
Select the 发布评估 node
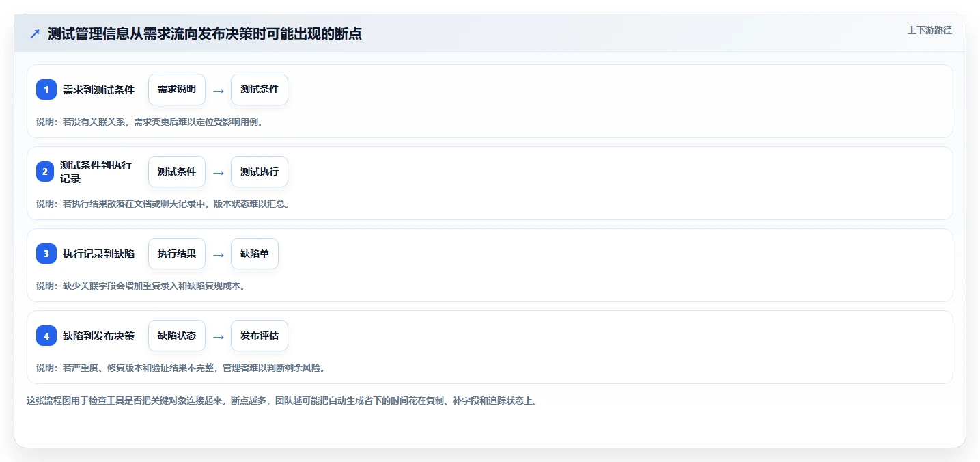coord(260,336)
